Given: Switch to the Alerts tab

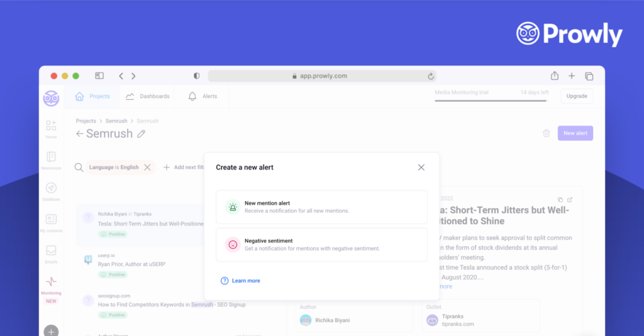Looking at the screenshot, I should pos(203,96).
